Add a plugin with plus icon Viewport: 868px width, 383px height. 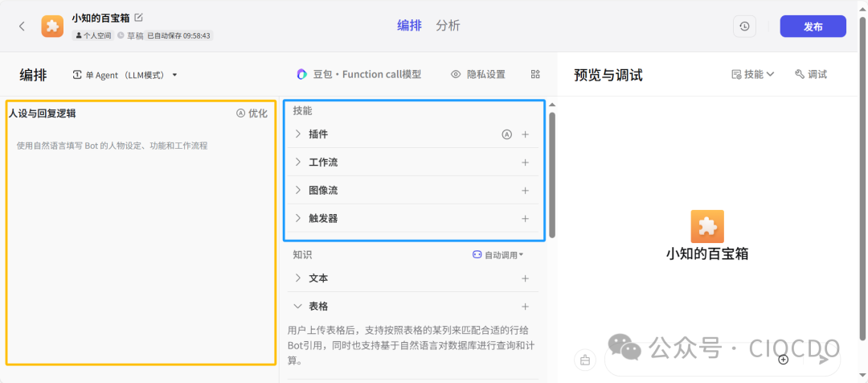click(x=525, y=134)
